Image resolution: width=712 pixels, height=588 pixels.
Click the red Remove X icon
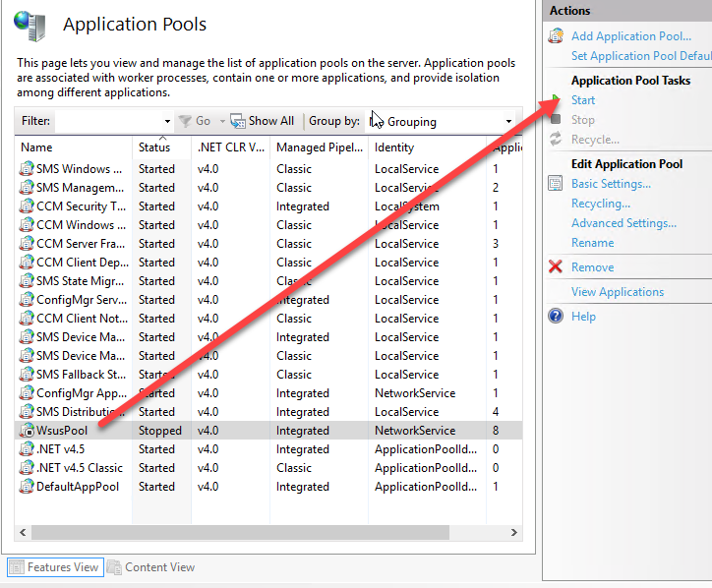click(x=556, y=266)
